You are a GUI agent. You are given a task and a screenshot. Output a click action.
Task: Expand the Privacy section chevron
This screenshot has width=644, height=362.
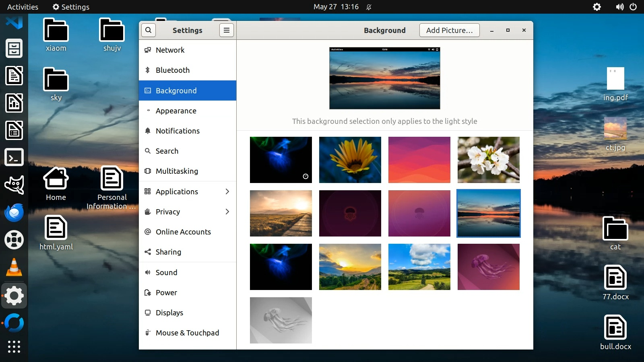point(227,212)
